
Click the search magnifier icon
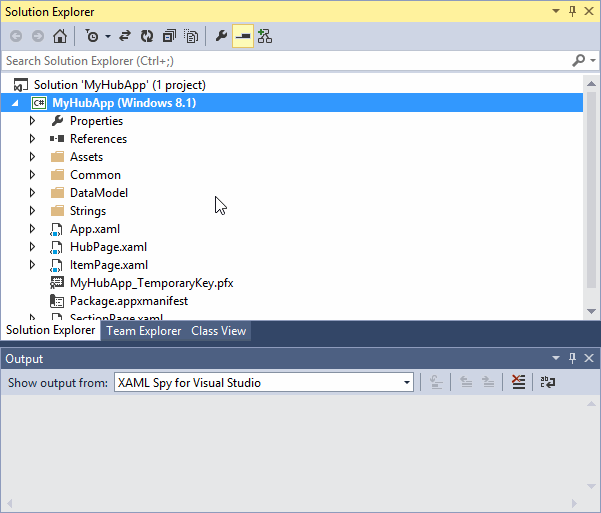point(578,61)
